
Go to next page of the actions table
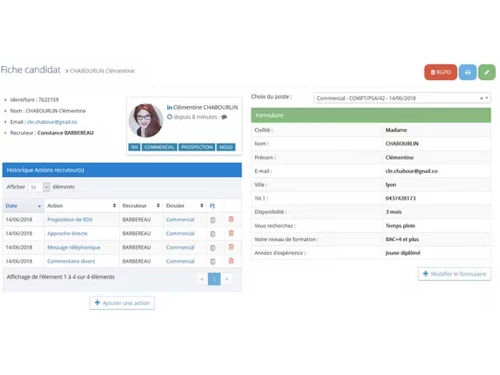(x=227, y=279)
